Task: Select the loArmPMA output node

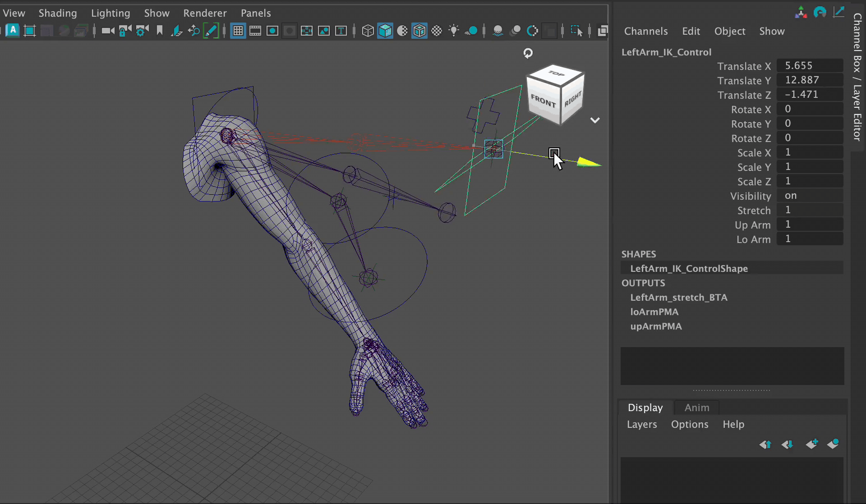Action: pyautogui.click(x=654, y=312)
